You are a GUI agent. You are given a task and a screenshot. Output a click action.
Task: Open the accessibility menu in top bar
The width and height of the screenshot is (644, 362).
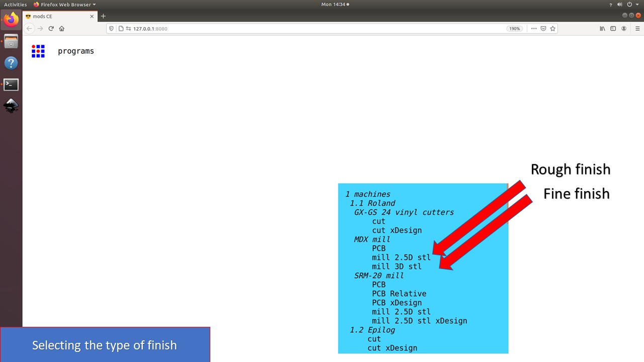tap(610, 5)
